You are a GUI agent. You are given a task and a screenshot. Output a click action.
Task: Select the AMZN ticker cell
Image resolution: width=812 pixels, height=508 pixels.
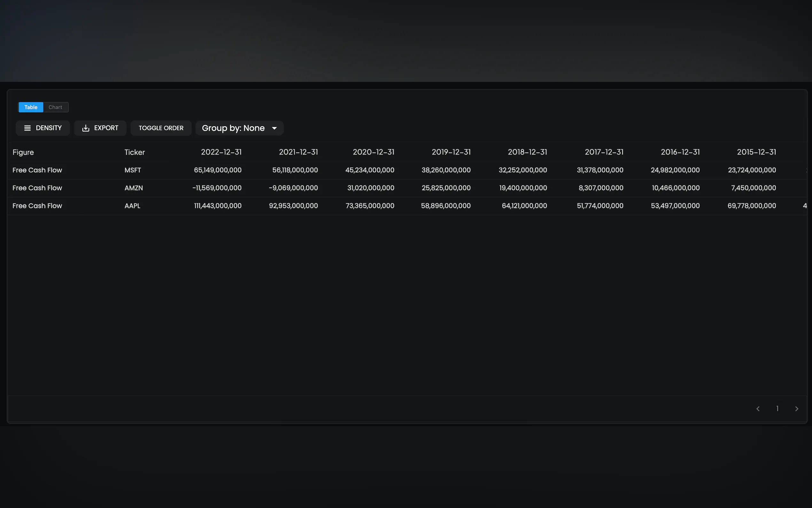click(x=134, y=188)
